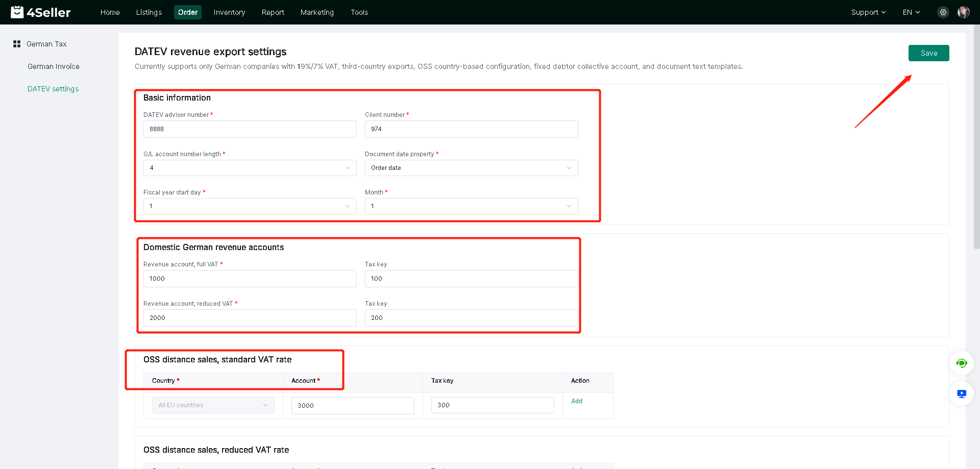
Task: Select DATEV settings in the sidebar
Action: pos(53,89)
